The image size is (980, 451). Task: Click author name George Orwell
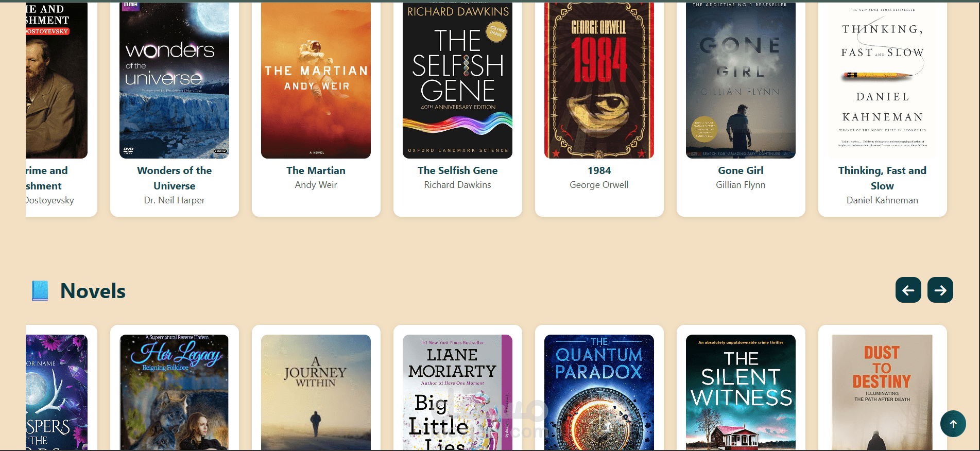[x=599, y=185]
